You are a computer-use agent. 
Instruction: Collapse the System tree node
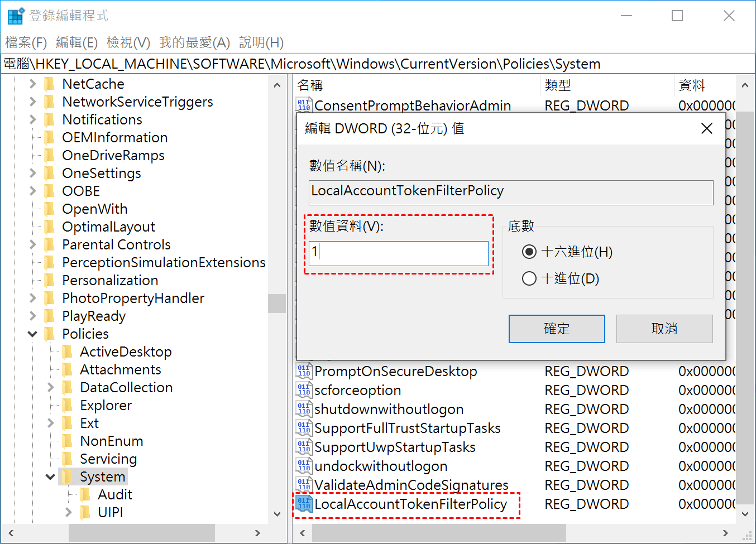coord(50,476)
